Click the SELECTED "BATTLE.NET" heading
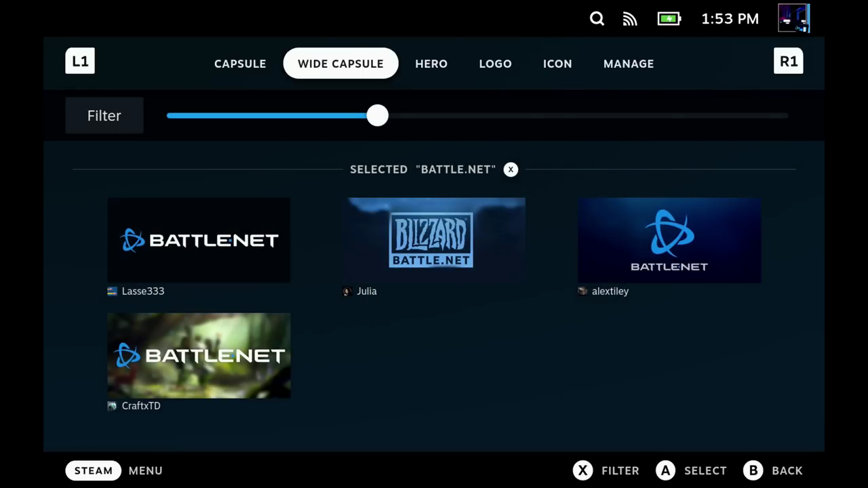The width and height of the screenshot is (868, 488). click(423, 169)
